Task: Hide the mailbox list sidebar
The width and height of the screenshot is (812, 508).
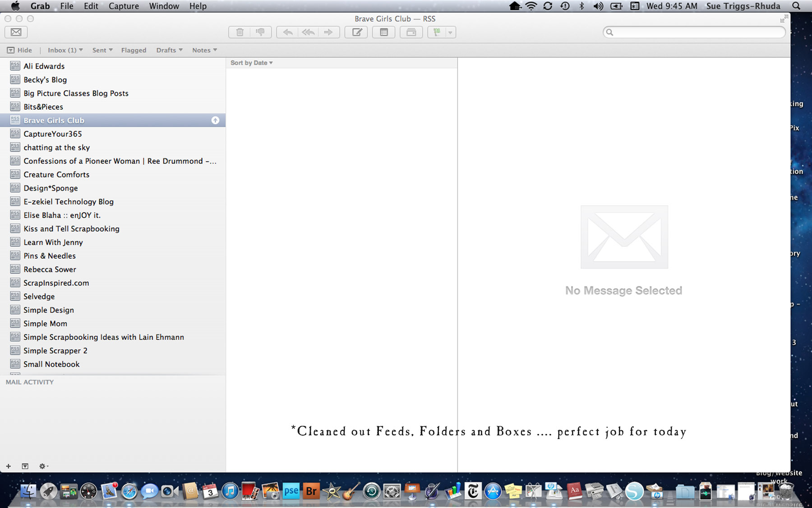Action: tap(19, 50)
